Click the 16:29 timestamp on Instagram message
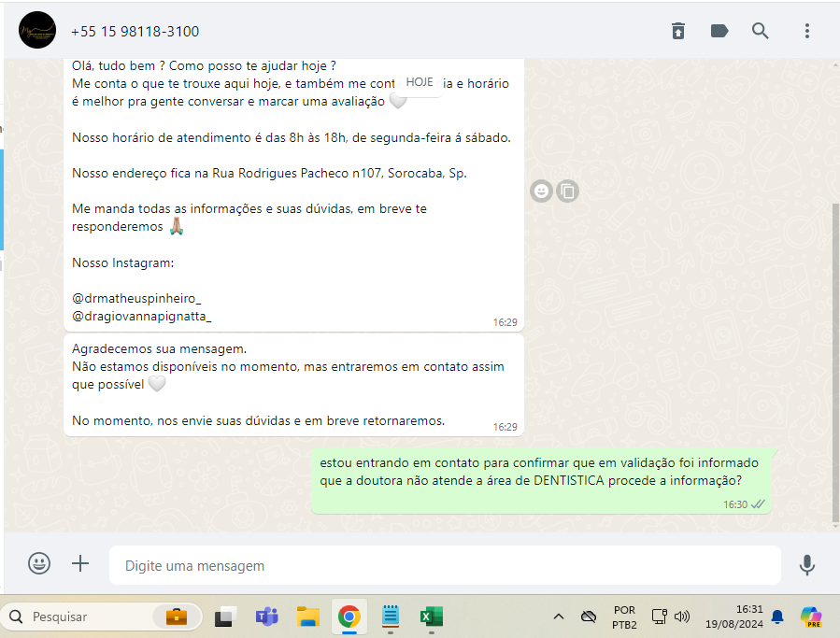 click(x=505, y=322)
